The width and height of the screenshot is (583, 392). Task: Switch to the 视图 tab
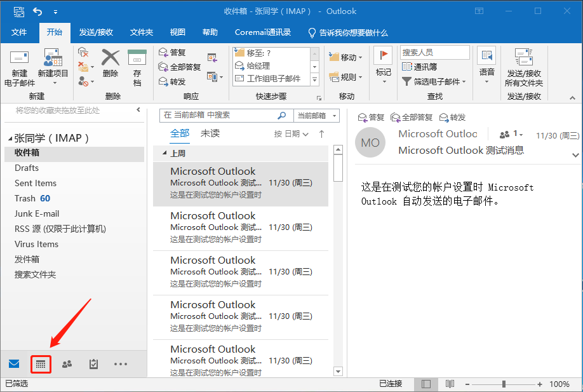point(178,32)
